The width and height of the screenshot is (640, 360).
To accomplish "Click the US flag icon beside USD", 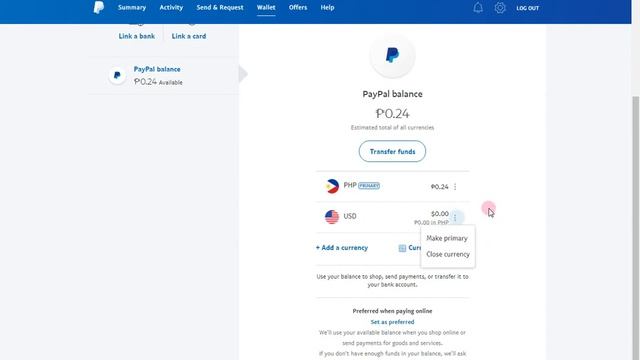I will 332,217.
